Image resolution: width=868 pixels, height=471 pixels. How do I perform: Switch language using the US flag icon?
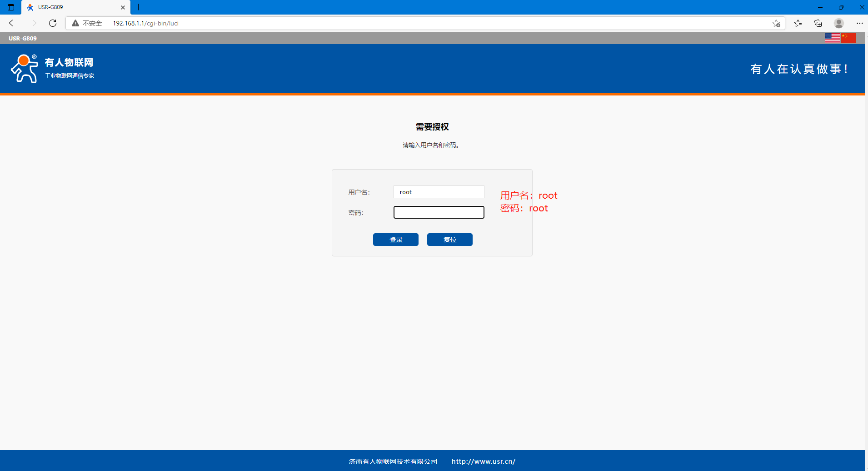pos(832,39)
